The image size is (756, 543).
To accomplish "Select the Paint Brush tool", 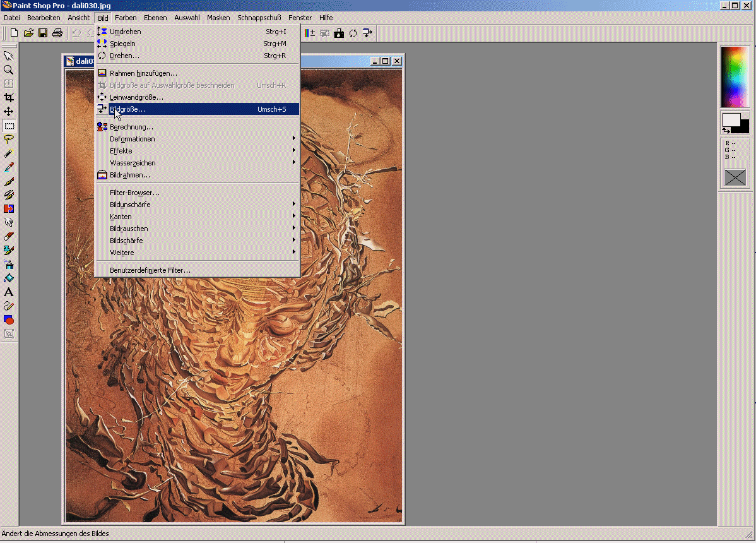I will 9,181.
